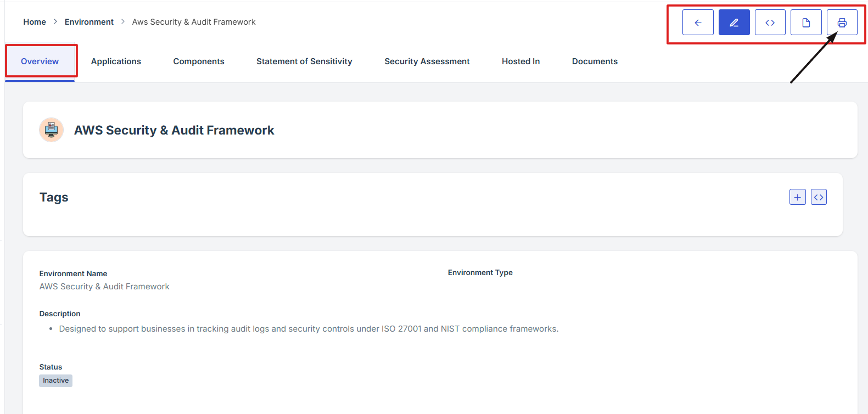Switch to the Overview tab
The width and height of the screenshot is (868, 414).
tap(40, 61)
